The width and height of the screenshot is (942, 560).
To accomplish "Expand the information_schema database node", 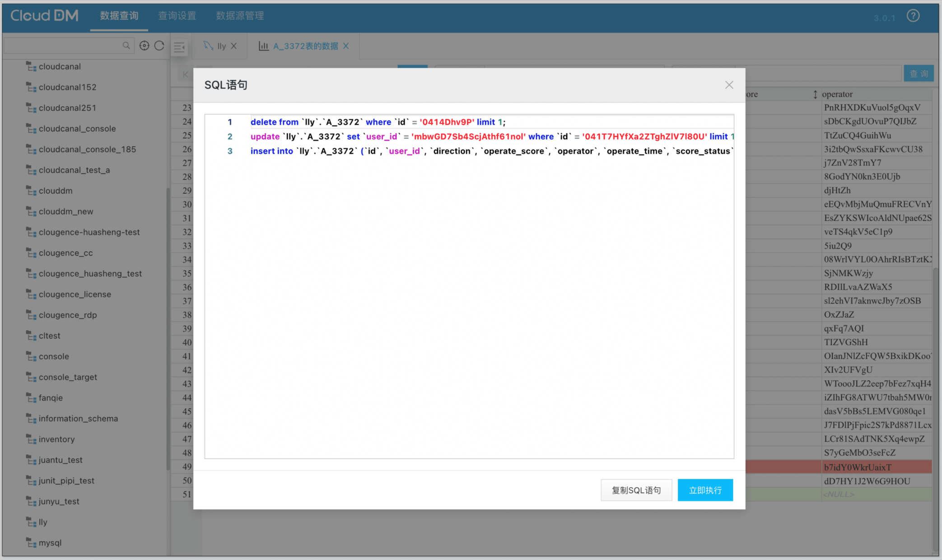I will pyautogui.click(x=78, y=419).
